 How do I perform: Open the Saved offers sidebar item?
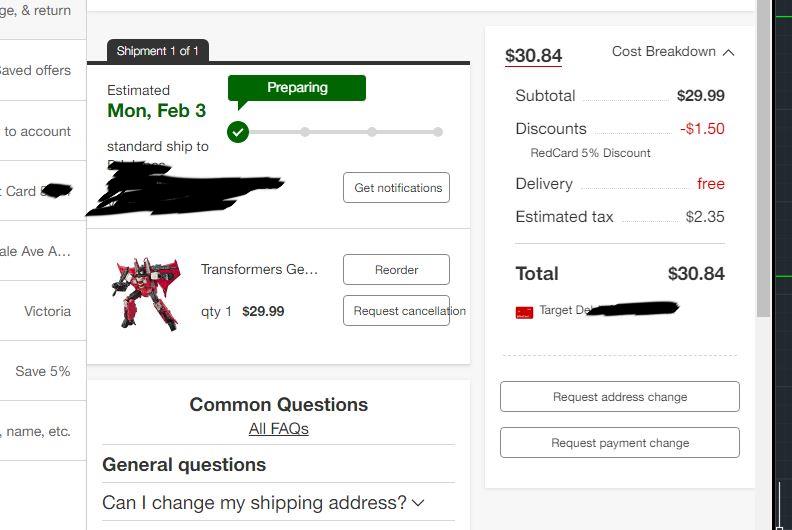pos(36,71)
